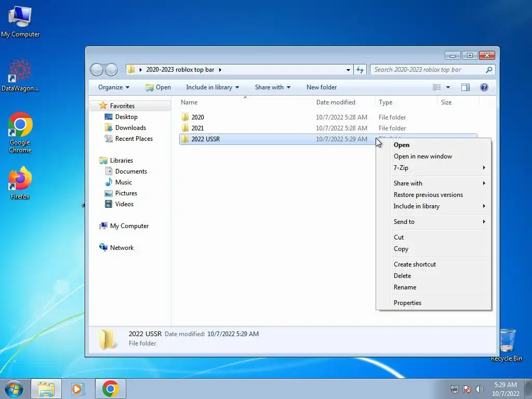Screen dimensions: 532x399
Task: Open the Share with toolbar dropdown
Action: point(272,87)
